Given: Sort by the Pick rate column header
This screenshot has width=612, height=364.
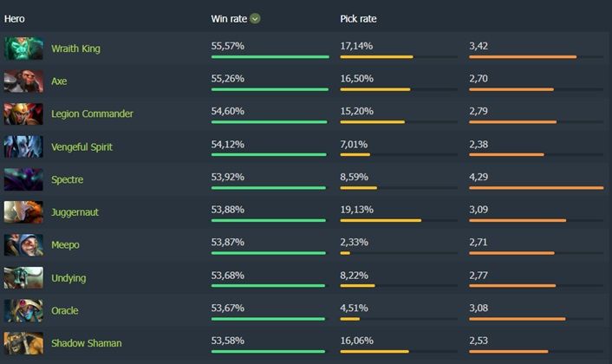Looking at the screenshot, I should pos(358,18).
